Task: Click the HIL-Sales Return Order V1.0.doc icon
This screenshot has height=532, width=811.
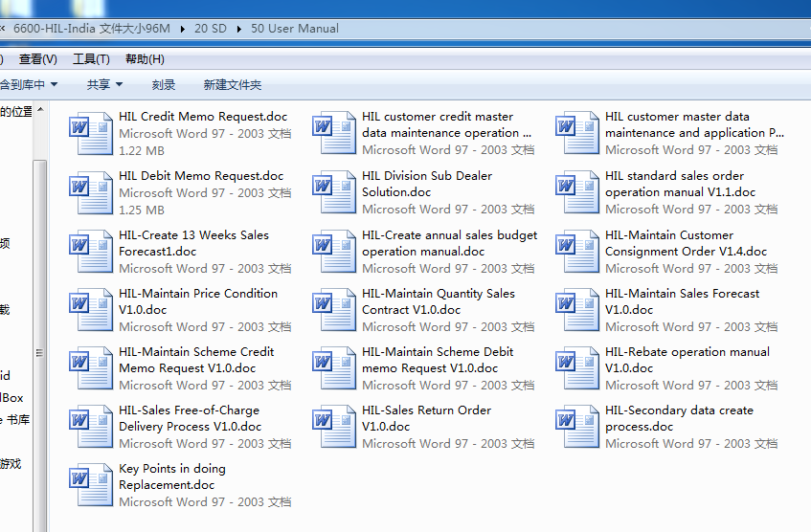Action: click(x=334, y=427)
